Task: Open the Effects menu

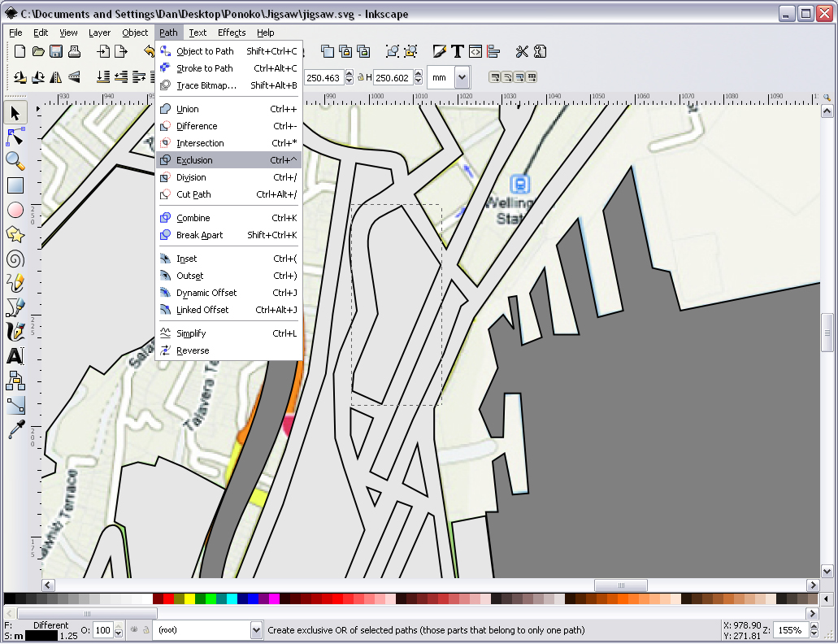Action: (x=232, y=33)
